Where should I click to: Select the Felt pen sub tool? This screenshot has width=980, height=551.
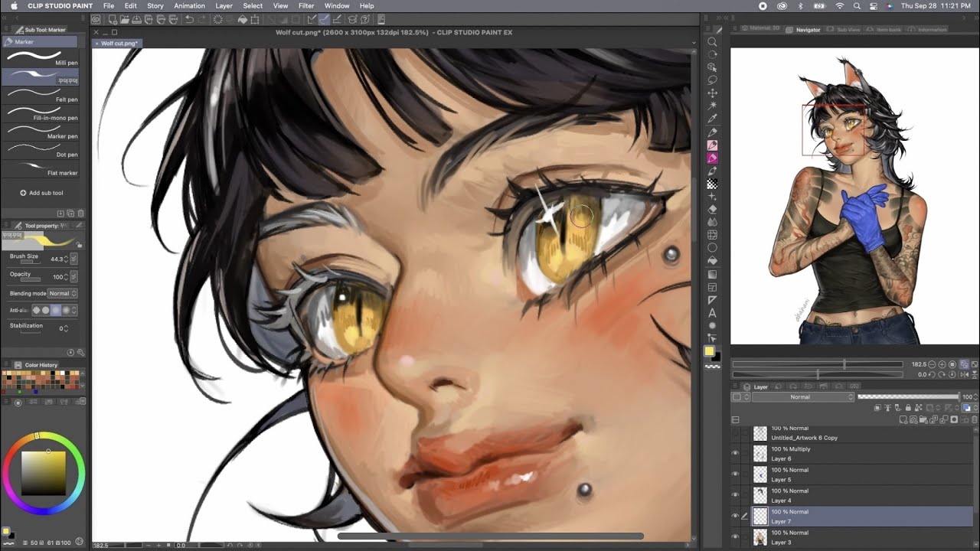tap(42, 95)
